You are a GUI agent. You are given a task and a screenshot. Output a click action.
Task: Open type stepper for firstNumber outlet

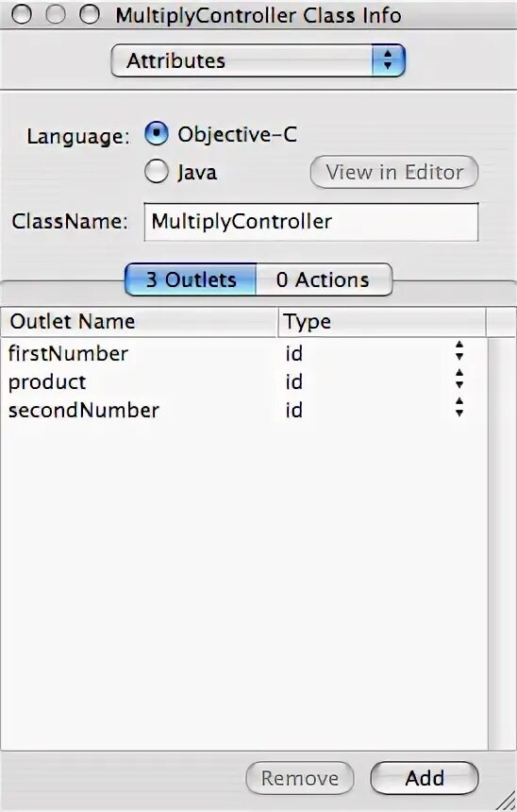coord(459,351)
